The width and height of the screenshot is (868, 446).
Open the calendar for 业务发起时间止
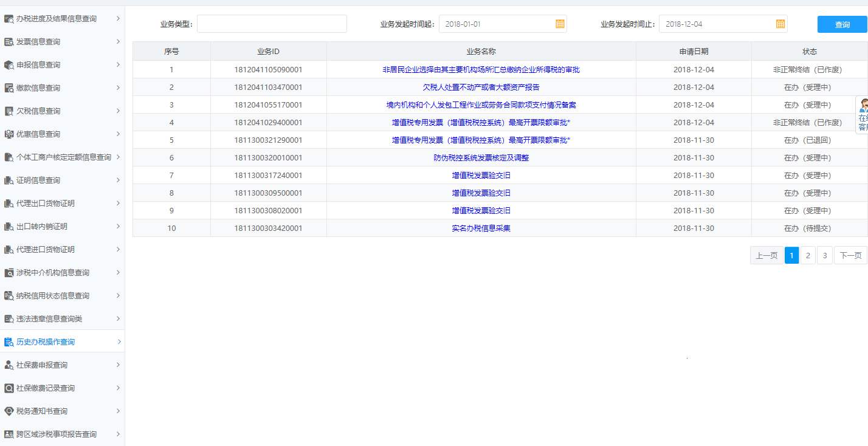(780, 24)
